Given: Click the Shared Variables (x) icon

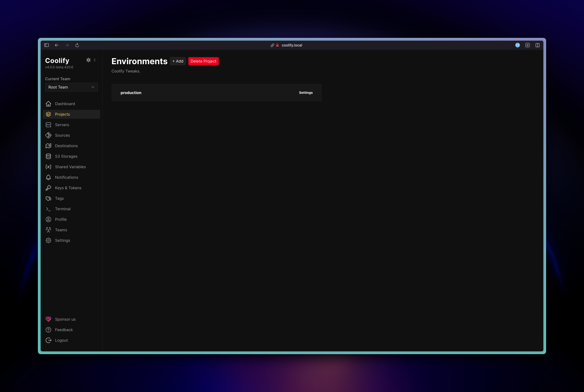Looking at the screenshot, I should pyautogui.click(x=48, y=167).
